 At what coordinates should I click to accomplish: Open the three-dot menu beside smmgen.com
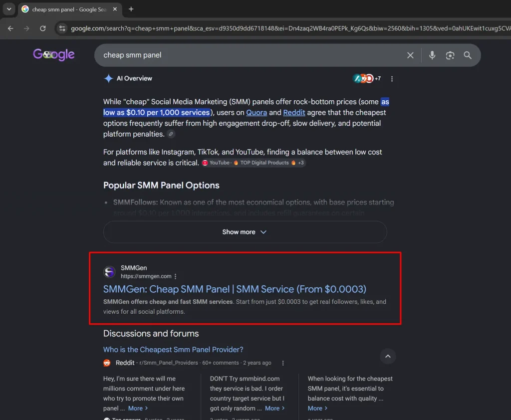tap(176, 276)
